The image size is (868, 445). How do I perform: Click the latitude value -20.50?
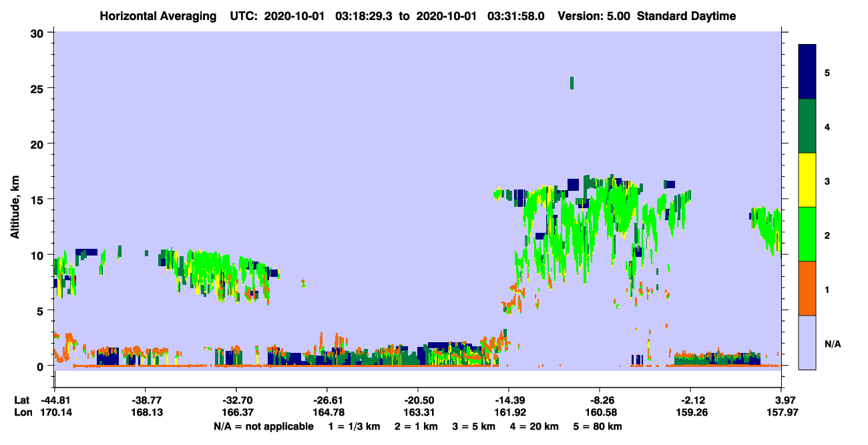(x=418, y=400)
